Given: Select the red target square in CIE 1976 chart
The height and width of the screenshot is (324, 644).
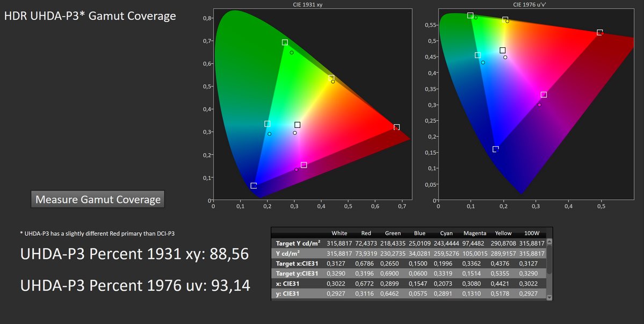Looking at the screenshot, I should [599, 32].
